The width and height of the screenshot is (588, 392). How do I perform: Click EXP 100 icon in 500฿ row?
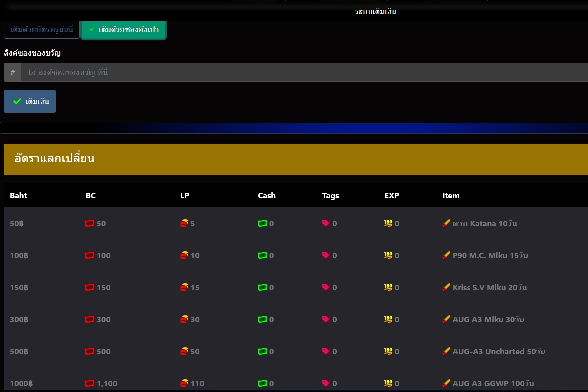click(388, 352)
